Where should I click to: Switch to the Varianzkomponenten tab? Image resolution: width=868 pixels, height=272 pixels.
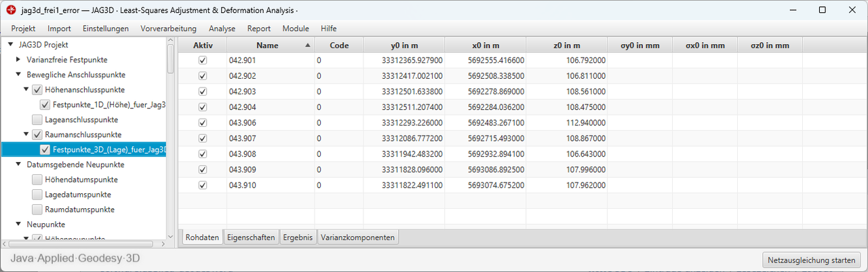coord(358,237)
